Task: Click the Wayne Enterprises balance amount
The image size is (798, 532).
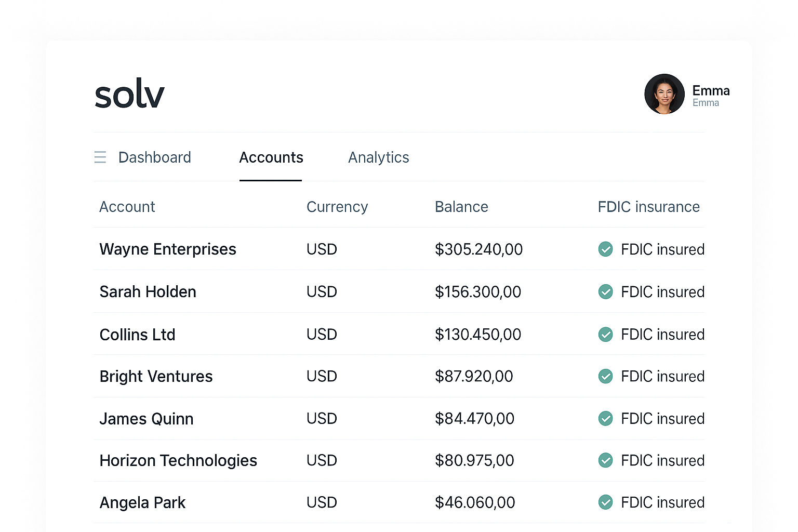Action: tap(478, 249)
